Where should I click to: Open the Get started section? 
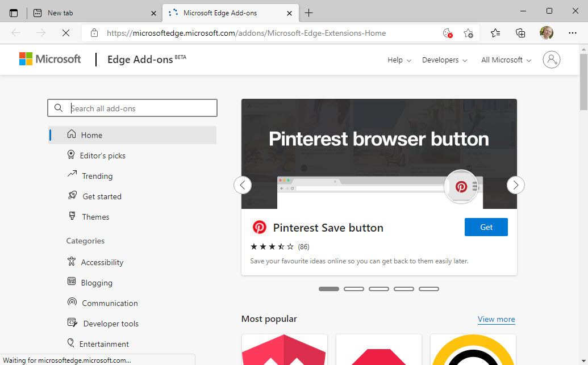tap(94, 196)
